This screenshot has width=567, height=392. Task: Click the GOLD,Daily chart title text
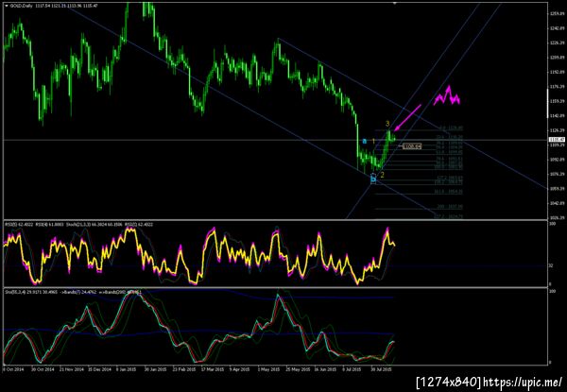20,7
